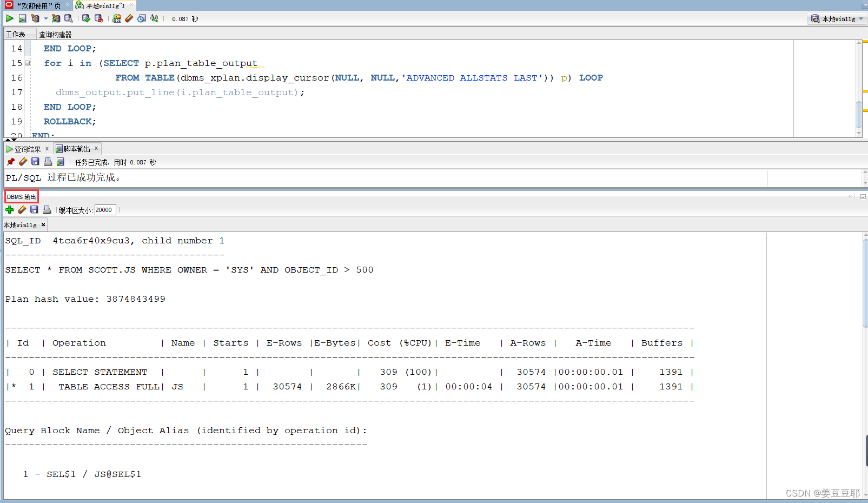Clear the worksheet with the eraser icon
Screen dimensions: 868x503
coord(129,18)
